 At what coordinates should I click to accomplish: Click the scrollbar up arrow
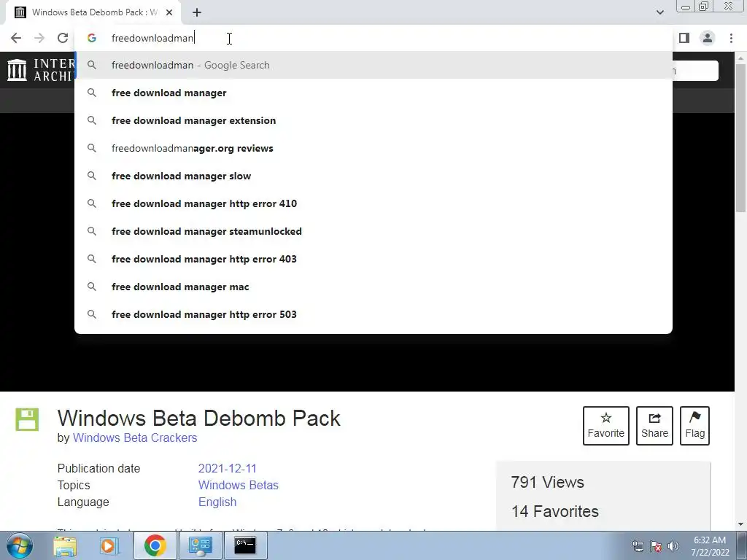(x=741, y=58)
